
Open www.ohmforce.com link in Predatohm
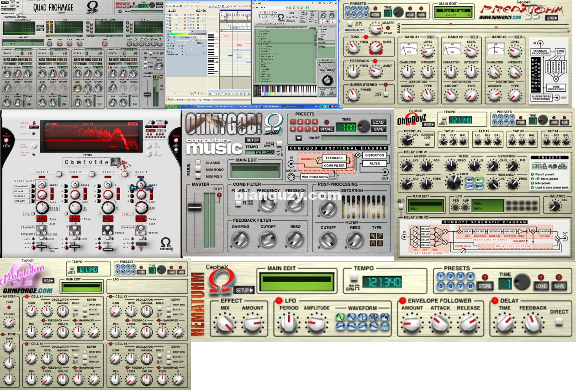click(500, 17)
